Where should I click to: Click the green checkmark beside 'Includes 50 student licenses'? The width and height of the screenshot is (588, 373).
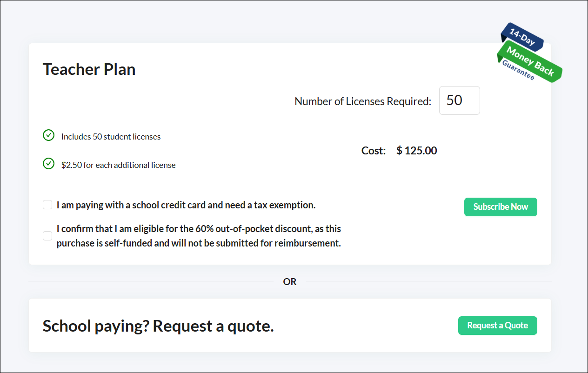click(x=48, y=135)
